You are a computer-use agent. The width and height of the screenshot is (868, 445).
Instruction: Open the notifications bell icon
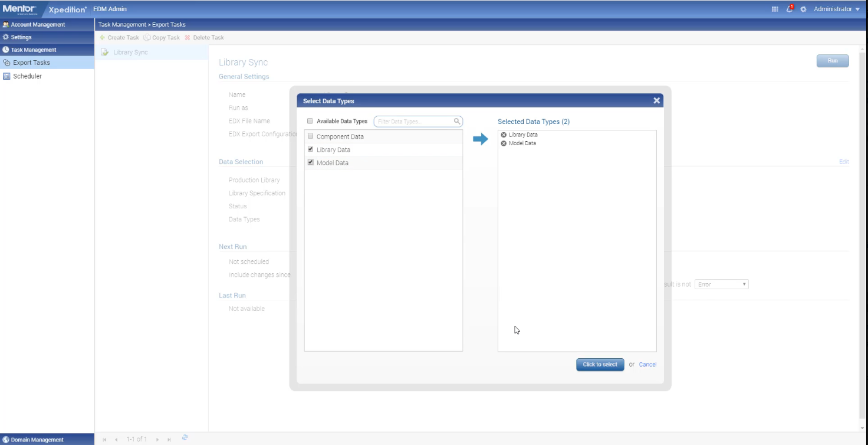790,9
